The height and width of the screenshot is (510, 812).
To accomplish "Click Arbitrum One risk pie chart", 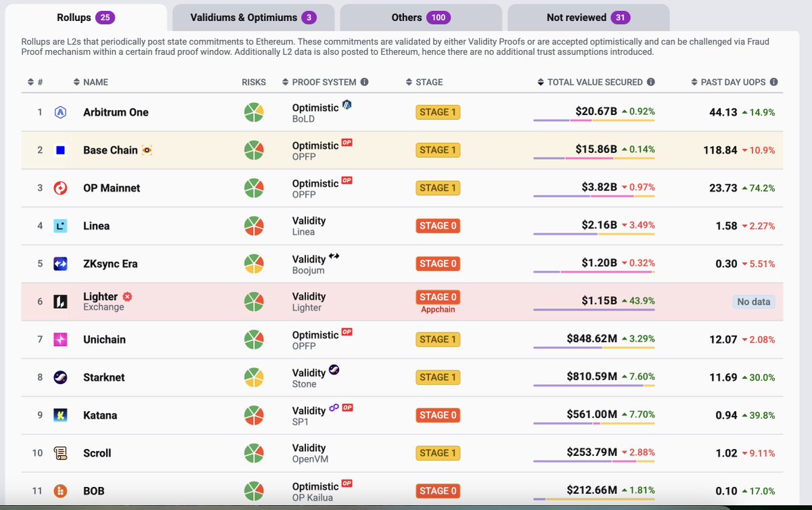I will pos(254,112).
